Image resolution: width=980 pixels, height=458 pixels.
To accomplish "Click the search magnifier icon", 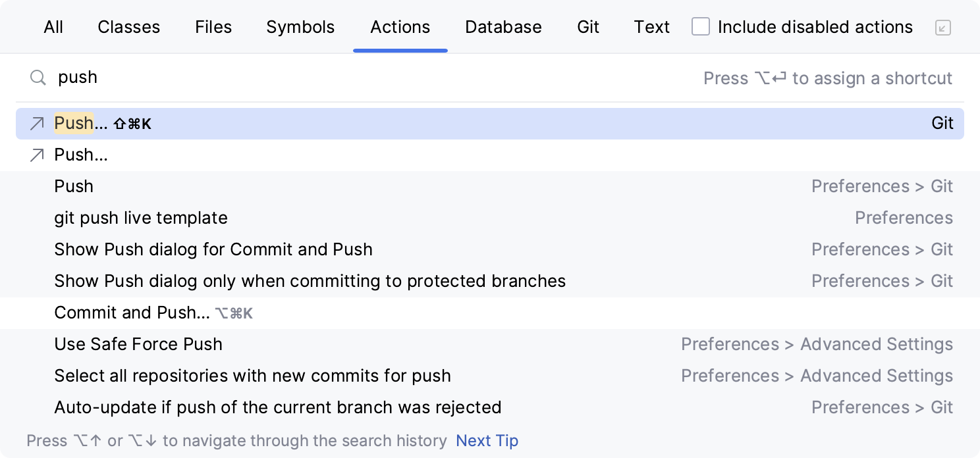I will pyautogui.click(x=38, y=78).
